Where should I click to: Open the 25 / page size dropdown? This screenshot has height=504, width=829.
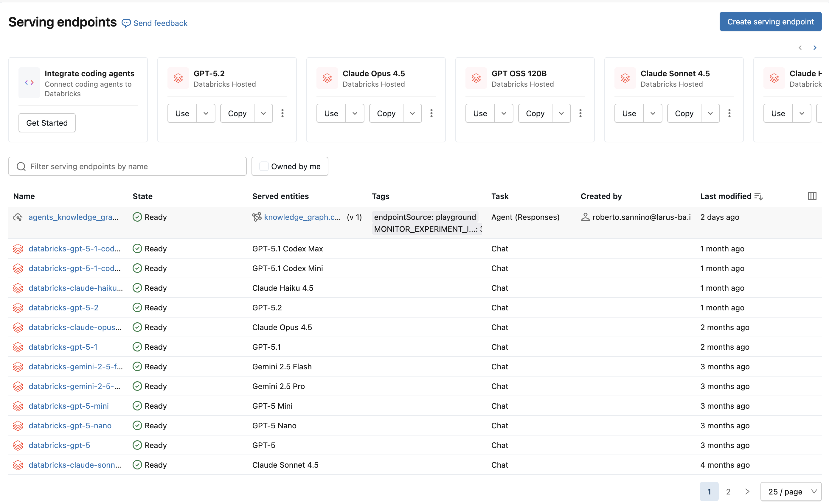[x=791, y=491]
